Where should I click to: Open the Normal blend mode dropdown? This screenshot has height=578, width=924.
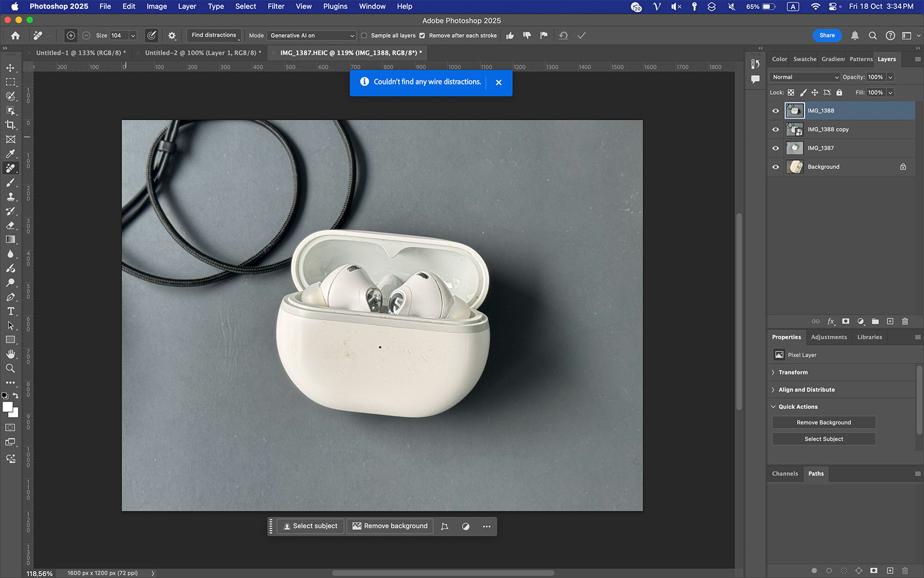(x=805, y=77)
